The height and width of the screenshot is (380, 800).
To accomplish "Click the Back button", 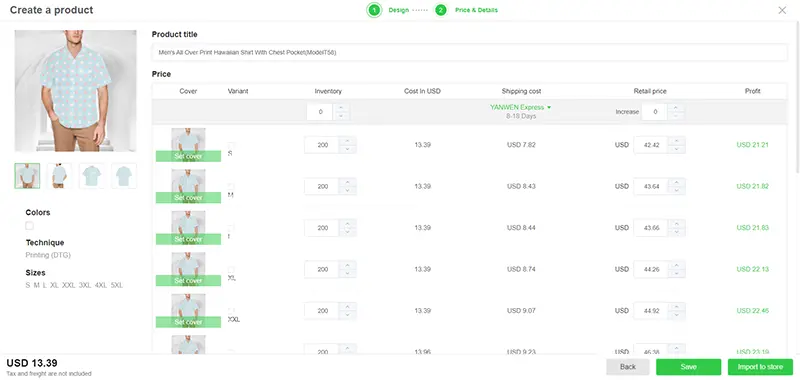I will pyautogui.click(x=628, y=367).
